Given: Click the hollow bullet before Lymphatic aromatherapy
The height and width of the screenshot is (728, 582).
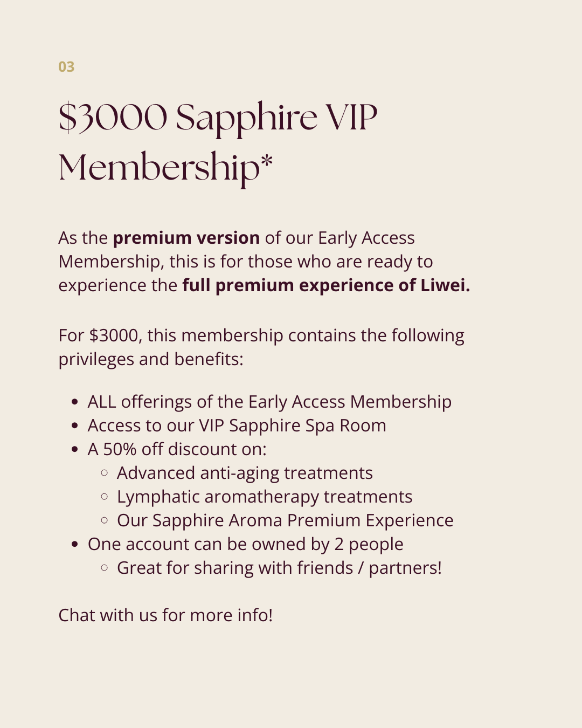Looking at the screenshot, I should (x=105, y=497).
